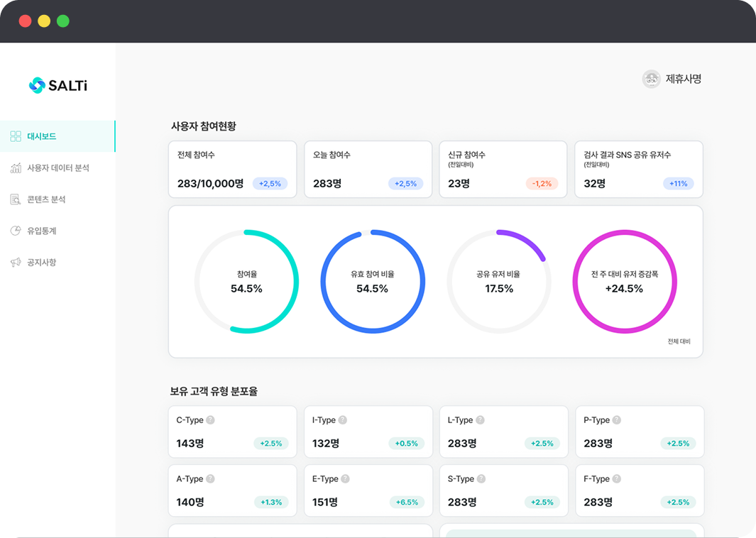Click the pie chart icon for 유입통계

16,231
